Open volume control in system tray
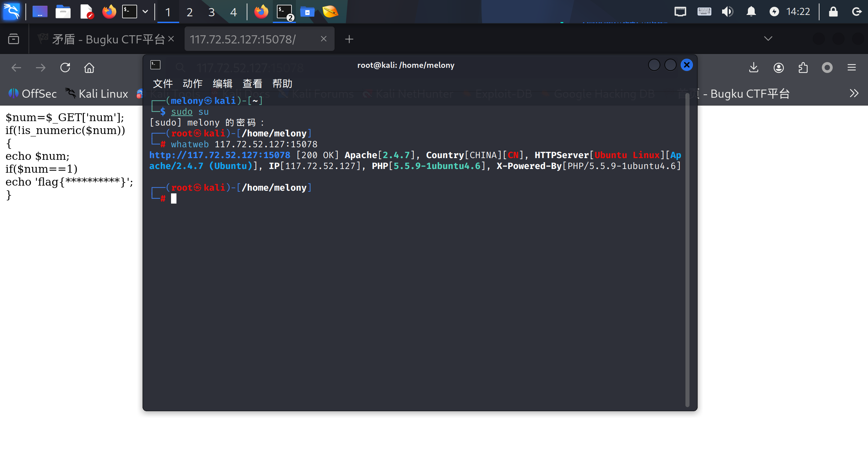This screenshot has width=868, height=456. tap(727, 12)
